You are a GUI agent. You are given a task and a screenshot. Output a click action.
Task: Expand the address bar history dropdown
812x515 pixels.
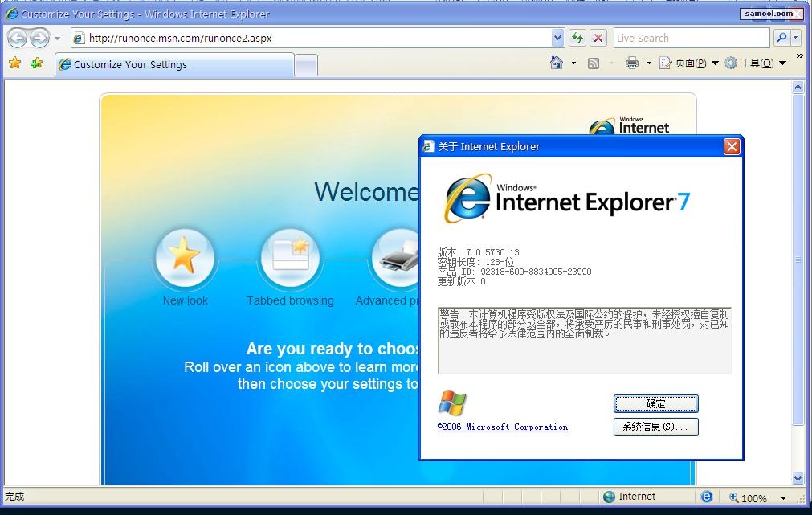558,38
